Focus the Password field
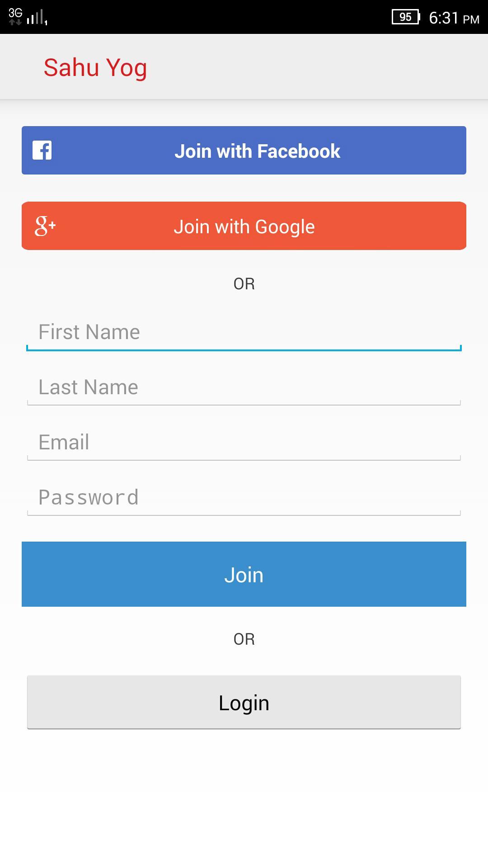Image resolution: width=488 pixels, height=868 pixels. coord(244,498)
